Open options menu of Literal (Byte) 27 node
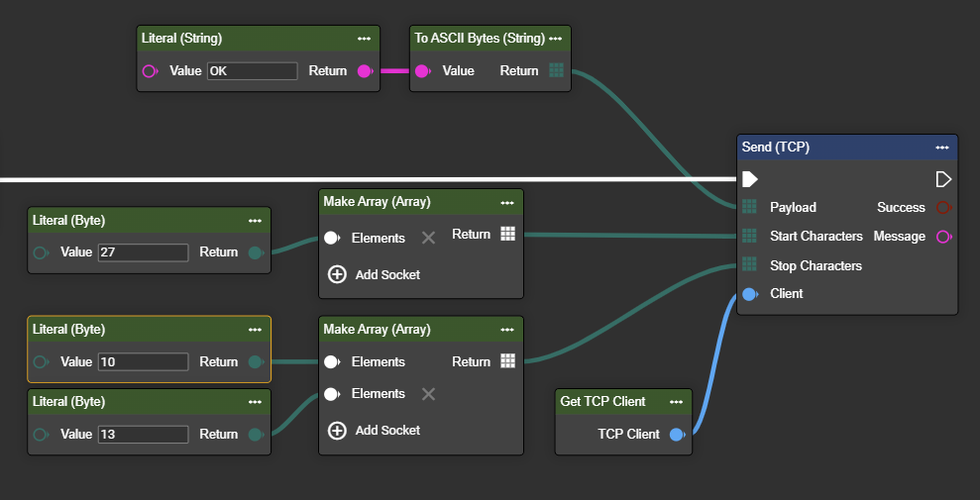Screen dimensions: 980x500 [x=255, y=221]
